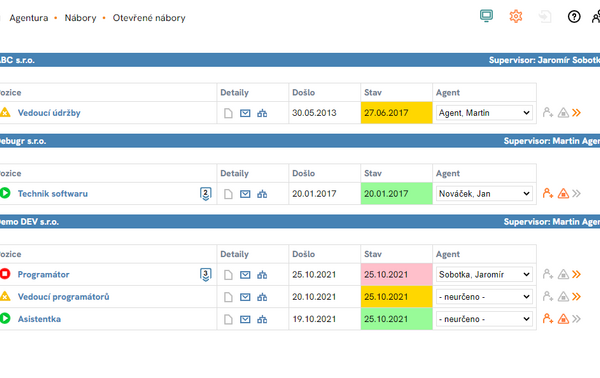Click the pink 25.10.2021 status cell
Viewport: 600px width, 378px height.
pyautogui.click(x=396, y=274)
